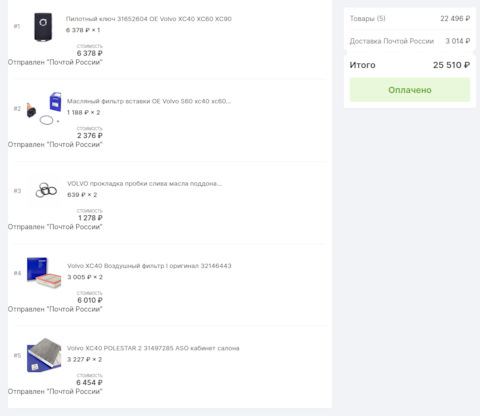Open the Volvo XC40 Воздушный фильтр link
Viewport: 480px width, 416px height.
point(149,266)
